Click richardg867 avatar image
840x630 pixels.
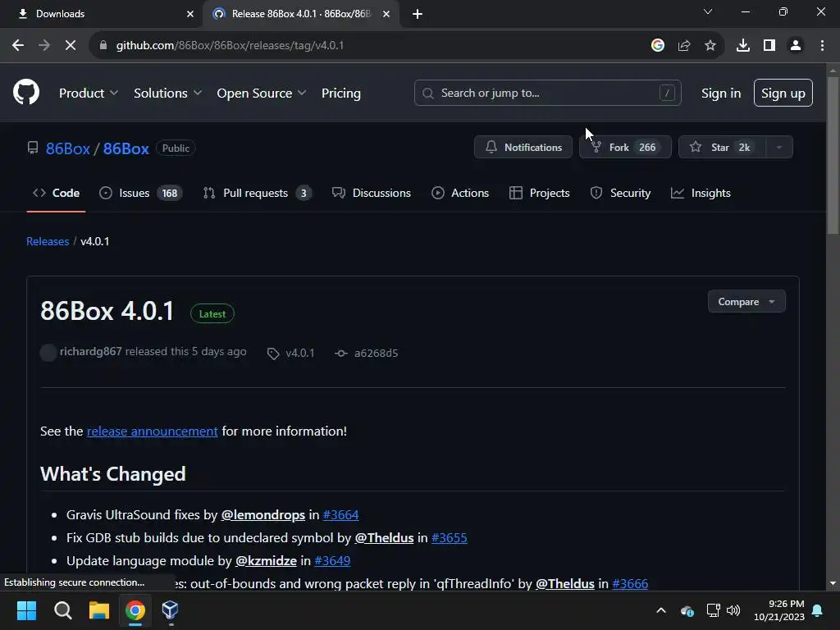[x=48, y=353]
